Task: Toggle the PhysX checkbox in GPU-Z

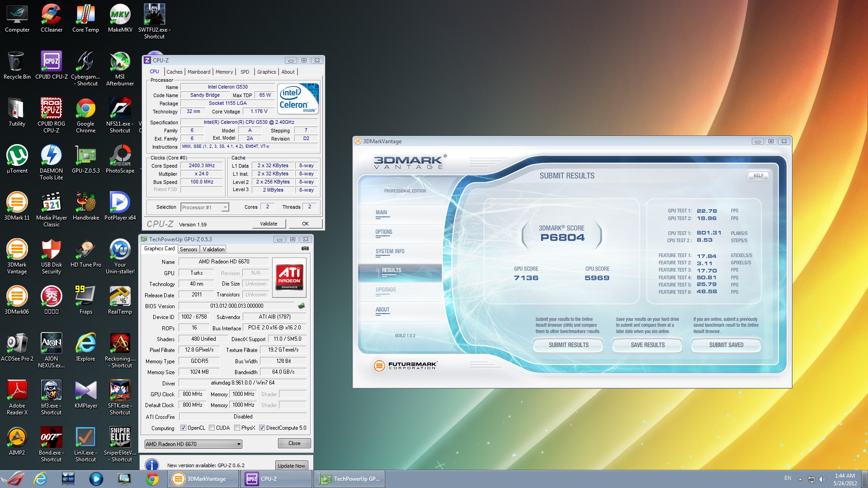Action: tap(237, 428)
